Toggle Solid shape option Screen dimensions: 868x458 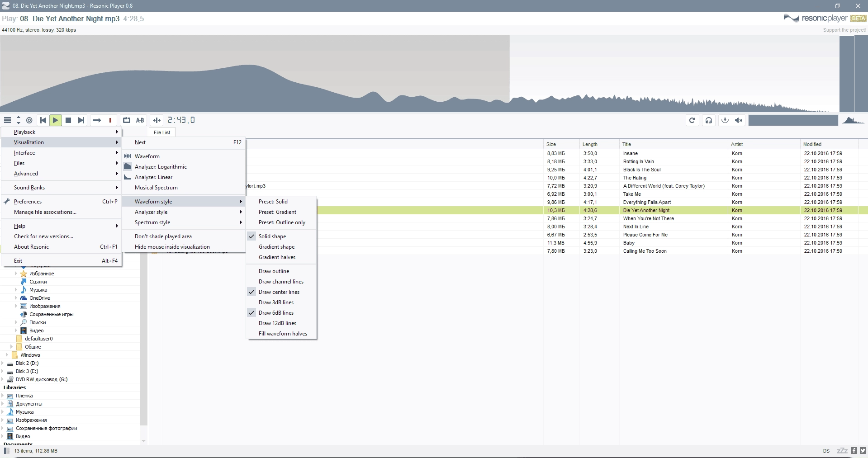pyautogui.click(x=281, y=236)
